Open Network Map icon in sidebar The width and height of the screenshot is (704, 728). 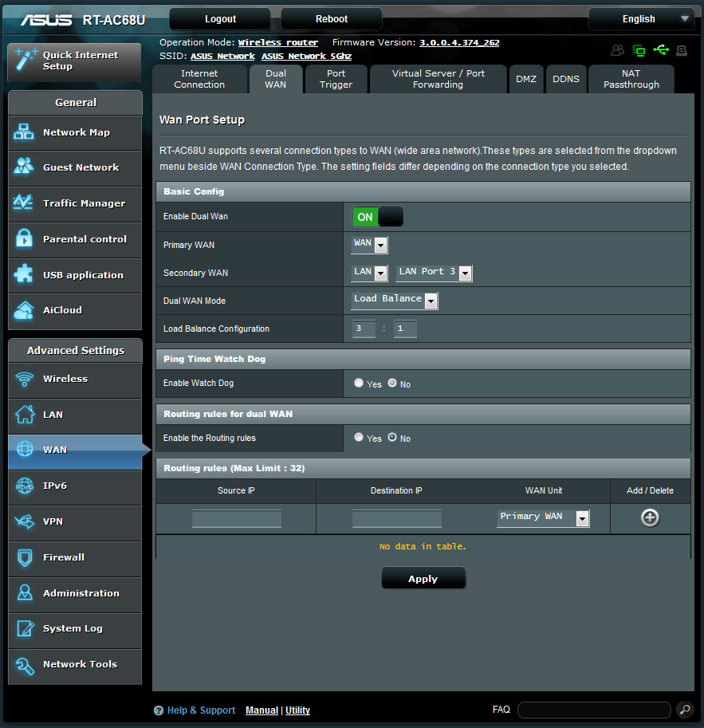point(23,132)
